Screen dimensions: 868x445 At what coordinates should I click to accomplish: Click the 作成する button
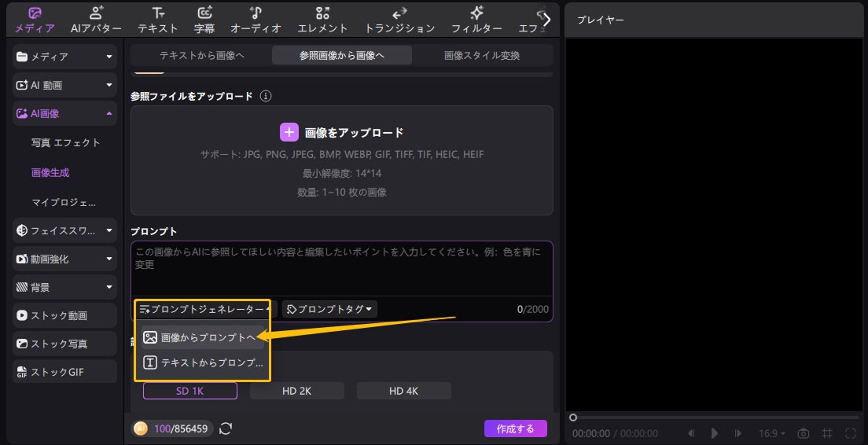pyautogui.click(x=515, y=428)
